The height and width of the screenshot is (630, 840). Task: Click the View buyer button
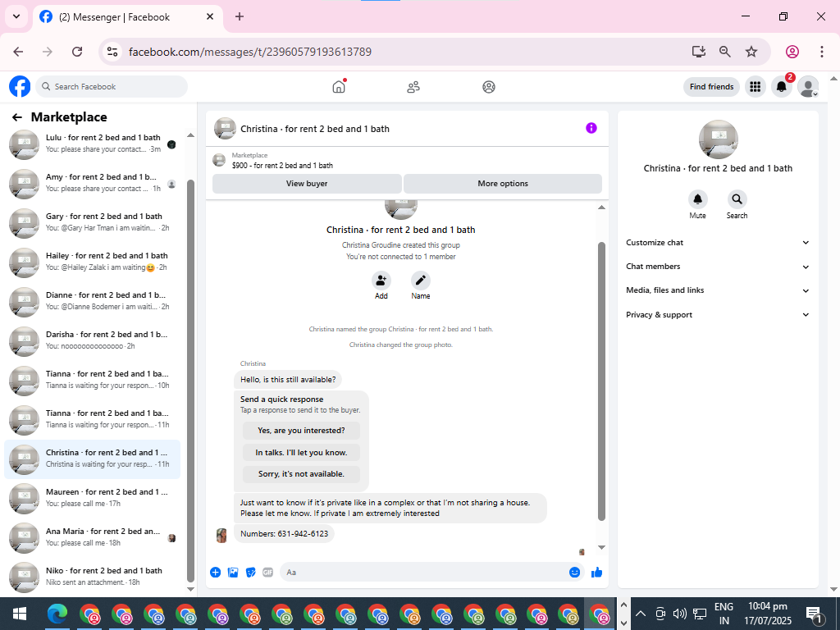(307, 183)
